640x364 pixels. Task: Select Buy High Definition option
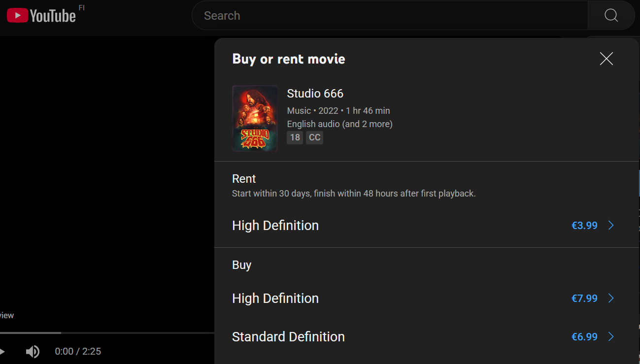427,298
